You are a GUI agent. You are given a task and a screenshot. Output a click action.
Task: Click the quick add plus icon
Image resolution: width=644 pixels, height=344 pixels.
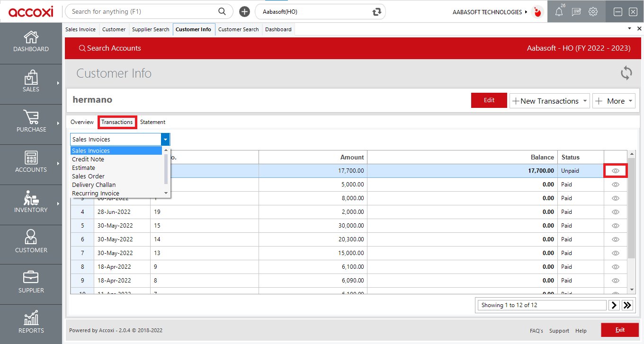coord(244,12)
